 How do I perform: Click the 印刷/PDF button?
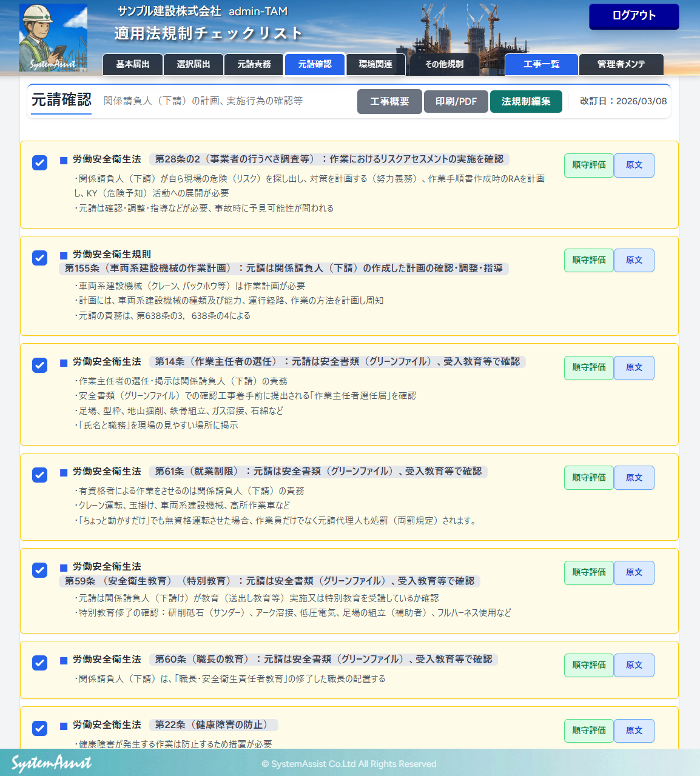click(x=456, y=102)
